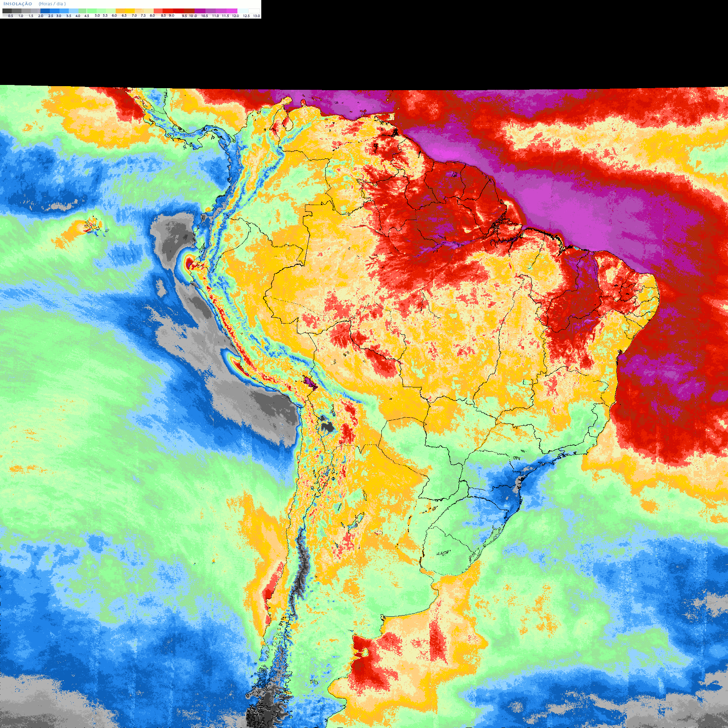The height and width of the screenshot is (728, 728).
Task: Pick the bright red swatch above 9.0
Action: [x=168, y=11]
